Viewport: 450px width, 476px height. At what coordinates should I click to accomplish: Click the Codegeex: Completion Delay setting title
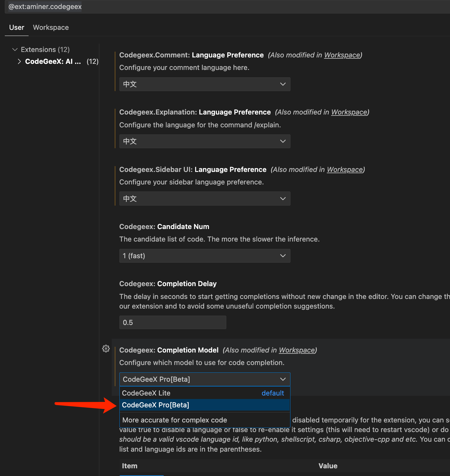coord(168,284)
